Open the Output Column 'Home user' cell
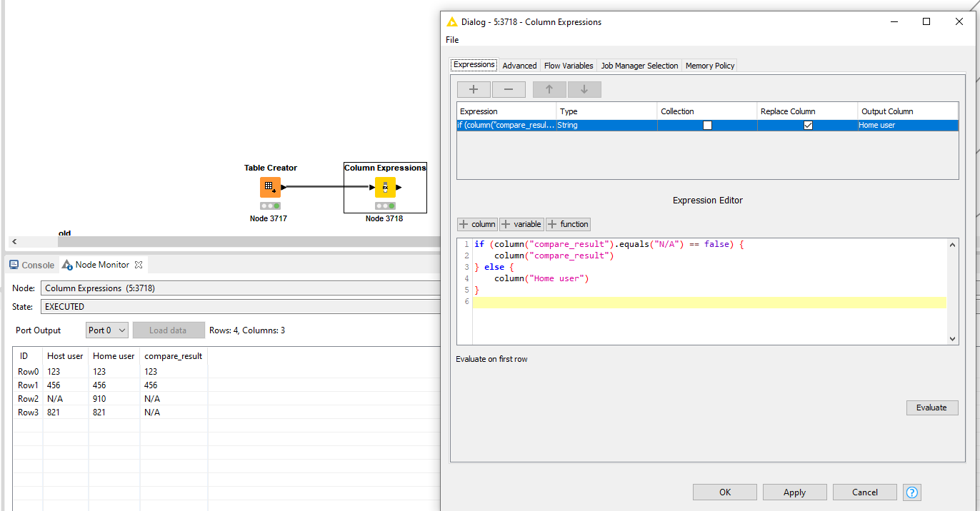 pyautogui.click(x=907, y=125)
